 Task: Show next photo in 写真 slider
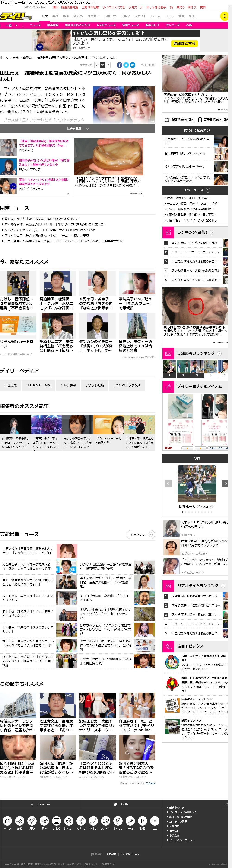226,483
